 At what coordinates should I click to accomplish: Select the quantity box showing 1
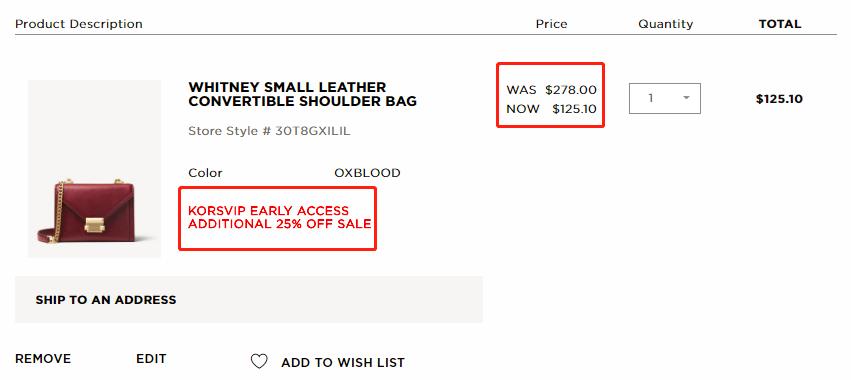665,98
